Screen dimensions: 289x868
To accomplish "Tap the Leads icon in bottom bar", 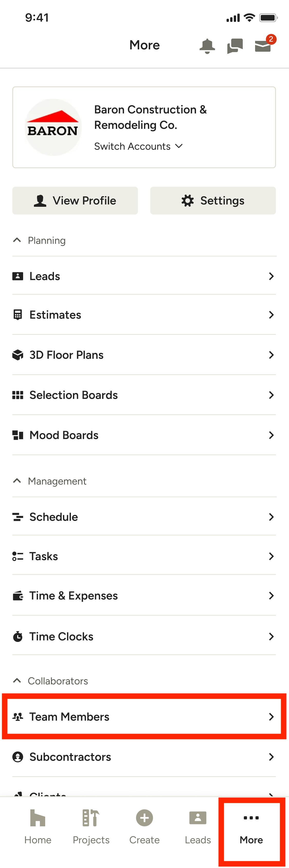I will [x=198, y=818].
